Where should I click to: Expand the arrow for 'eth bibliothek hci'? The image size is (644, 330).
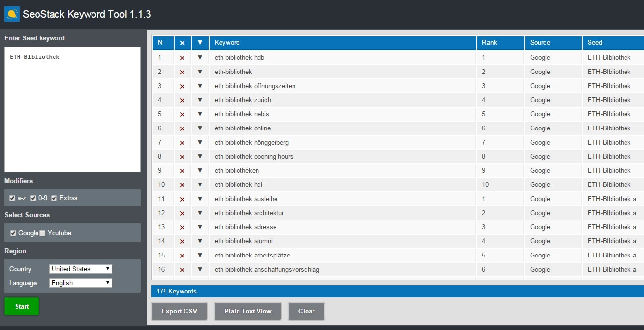pos(200,184)
